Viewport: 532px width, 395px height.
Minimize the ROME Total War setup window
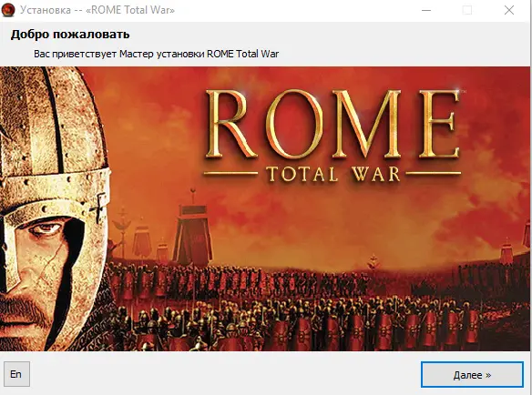pos(426,10)
